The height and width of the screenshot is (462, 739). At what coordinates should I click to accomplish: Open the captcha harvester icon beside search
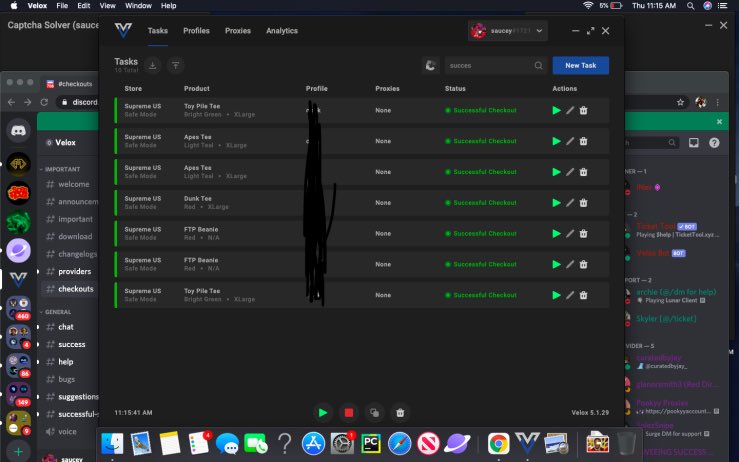pyautogui.click(x=430, y=66)
